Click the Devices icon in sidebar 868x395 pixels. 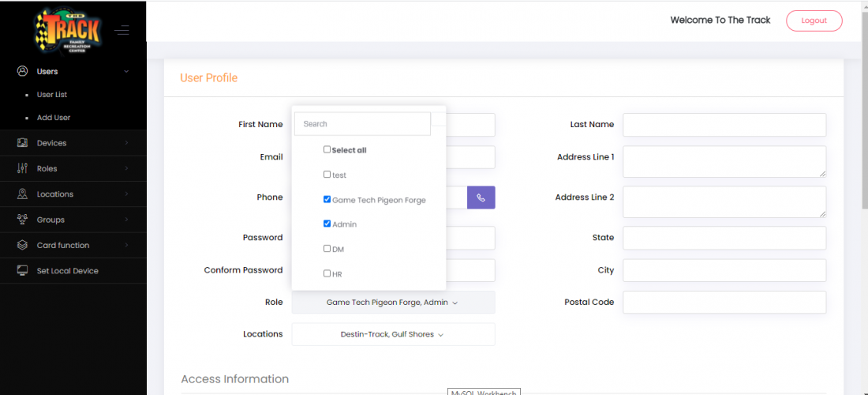point(23,143)
